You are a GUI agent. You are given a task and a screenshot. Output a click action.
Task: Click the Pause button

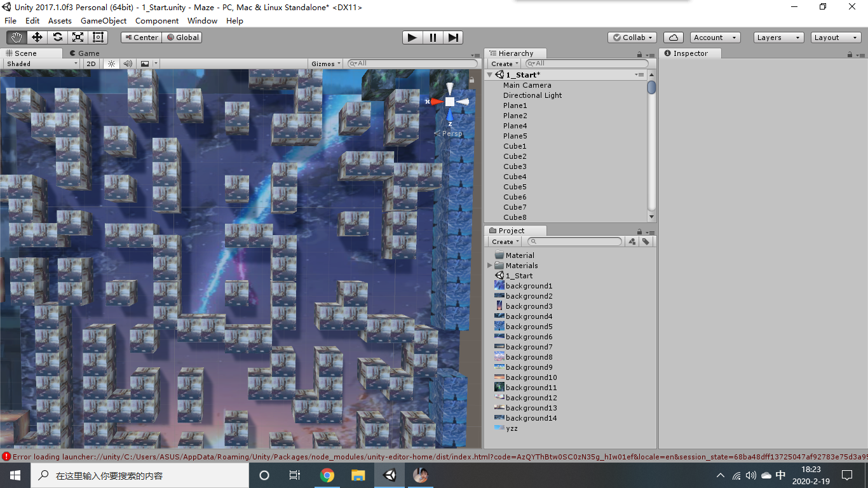(x=432, y=37)
